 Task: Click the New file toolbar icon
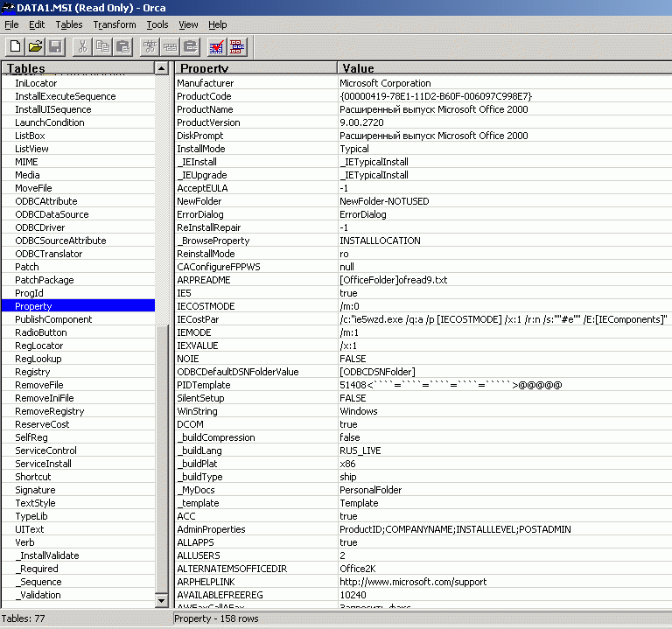pyautogui.click(x=15, y=46)
